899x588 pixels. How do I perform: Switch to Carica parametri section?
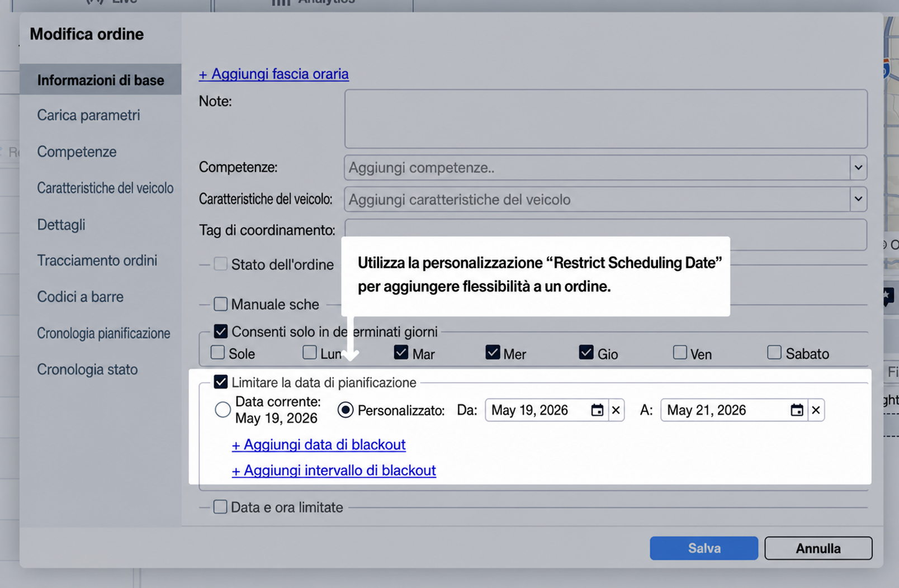coord(88,115)
